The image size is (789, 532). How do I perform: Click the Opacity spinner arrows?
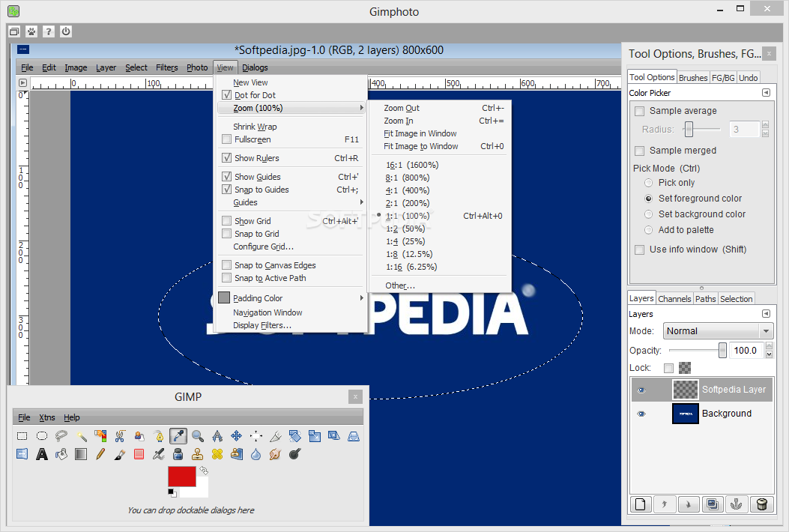pos(769,351)
